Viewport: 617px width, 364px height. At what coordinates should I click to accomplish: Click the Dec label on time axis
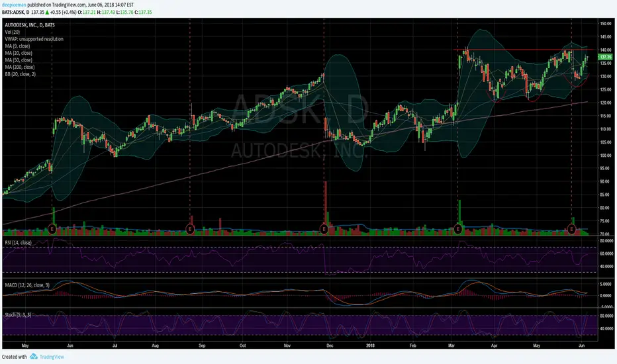[x=330, y=345]
